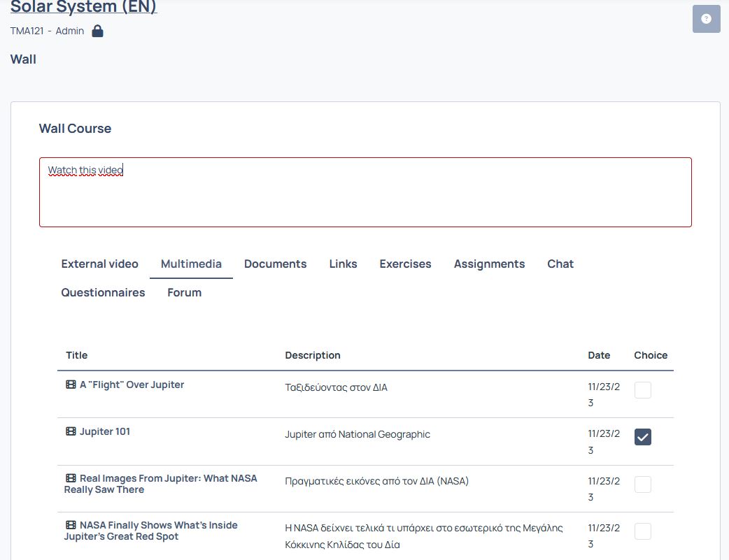729x560 pixels.
Task: Select the Forum tab
Action: click(x=184, y=293)
